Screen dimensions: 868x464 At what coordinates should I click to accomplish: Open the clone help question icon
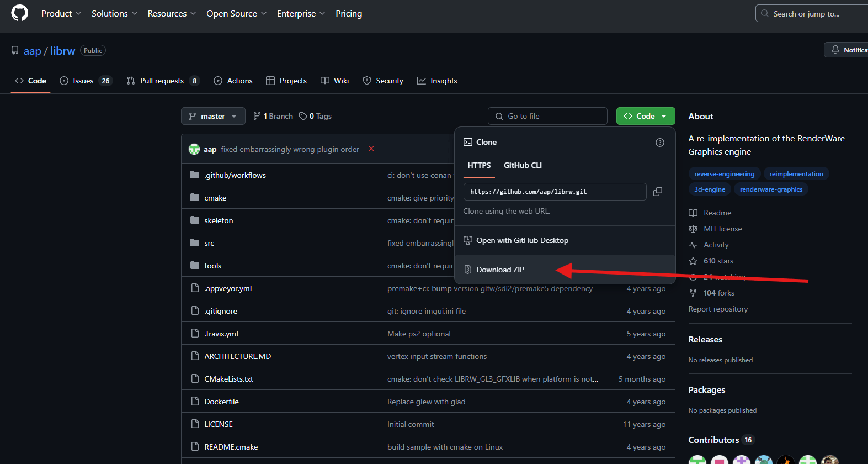(x=660, y=143)
